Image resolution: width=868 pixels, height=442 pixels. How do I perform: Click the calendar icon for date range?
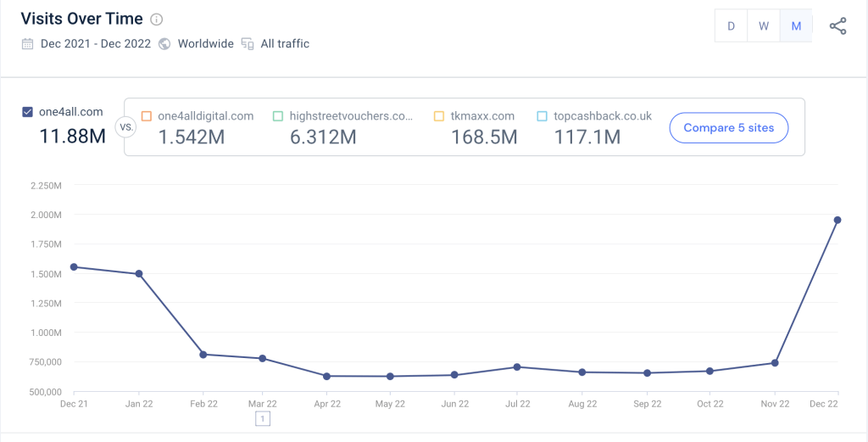point(28,44)
